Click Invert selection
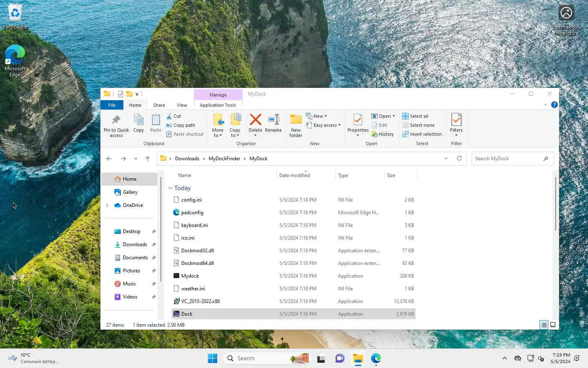This screenshot has width=588, height=368. tap(422, 134)
